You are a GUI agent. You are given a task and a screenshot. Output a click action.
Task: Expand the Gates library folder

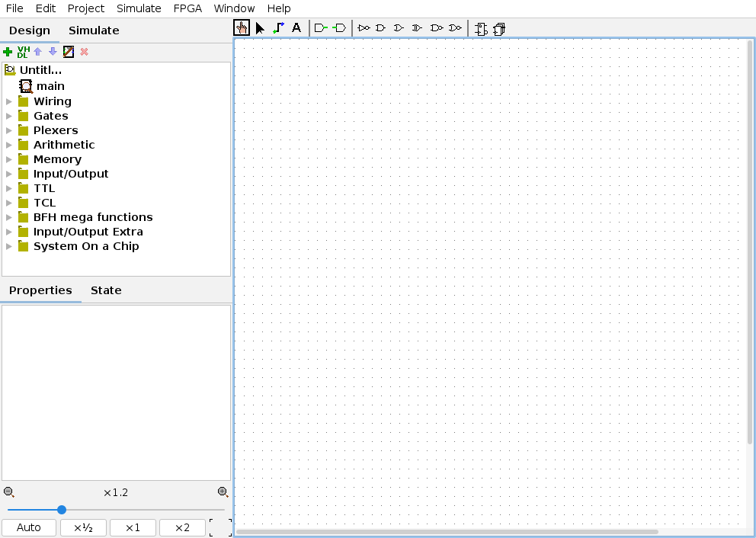[9, 116]
